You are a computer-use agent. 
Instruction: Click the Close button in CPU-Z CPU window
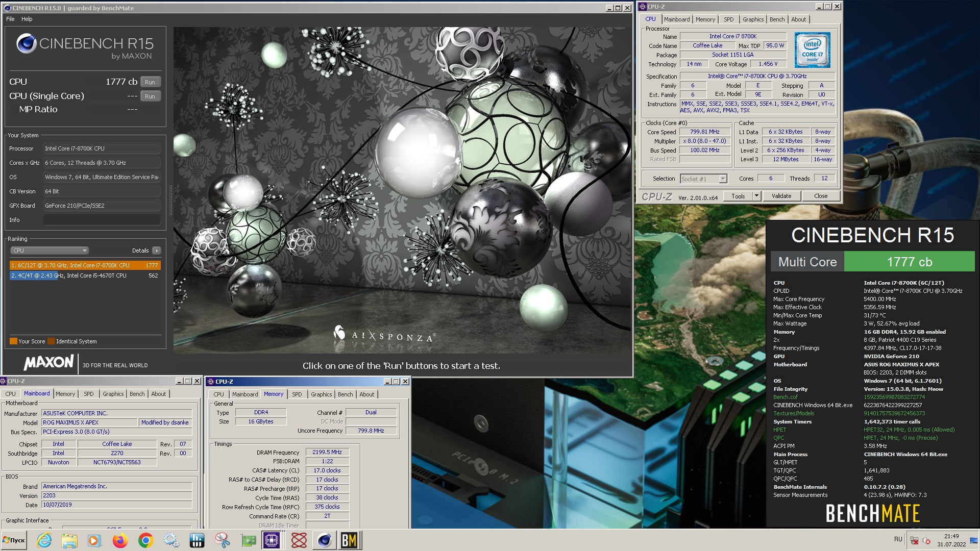click(x=821, y=196)
